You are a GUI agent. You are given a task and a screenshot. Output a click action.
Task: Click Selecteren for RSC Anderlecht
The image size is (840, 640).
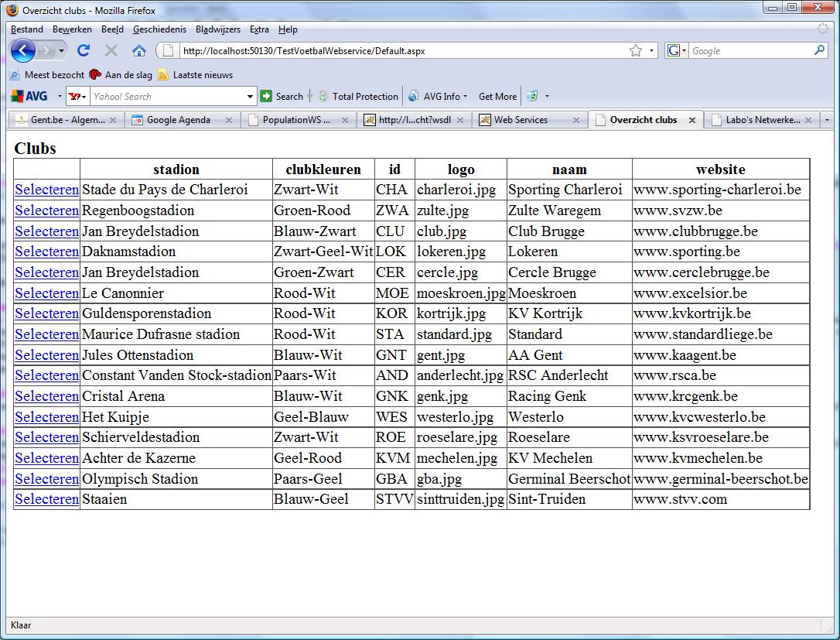pyautogui.click(x=46, y=375)
